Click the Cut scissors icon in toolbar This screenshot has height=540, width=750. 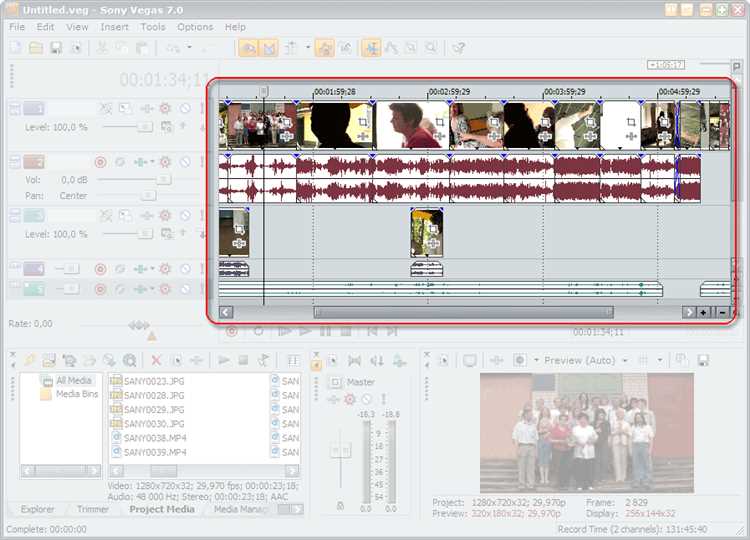pos(102,48)
